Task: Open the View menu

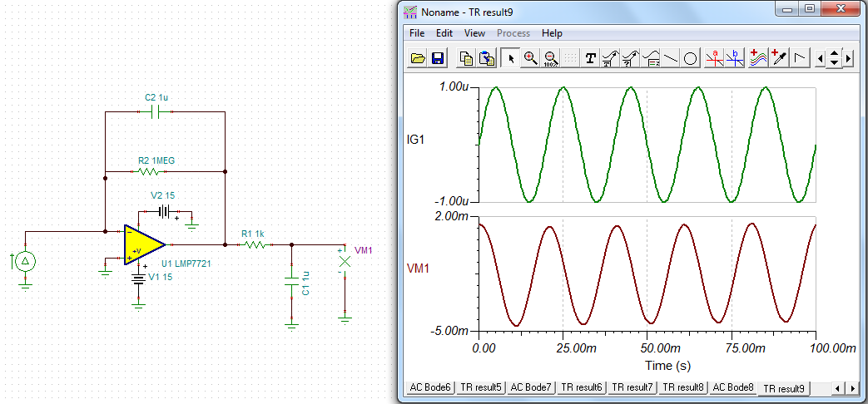Action: pos(474,33)
